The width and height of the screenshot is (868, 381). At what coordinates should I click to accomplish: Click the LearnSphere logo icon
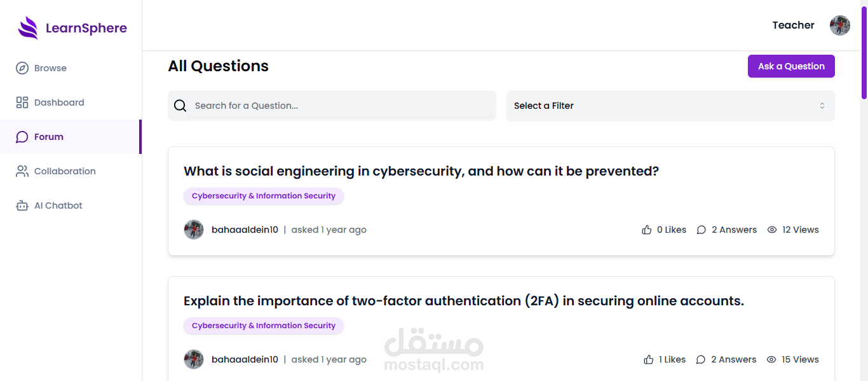point(28,28)
